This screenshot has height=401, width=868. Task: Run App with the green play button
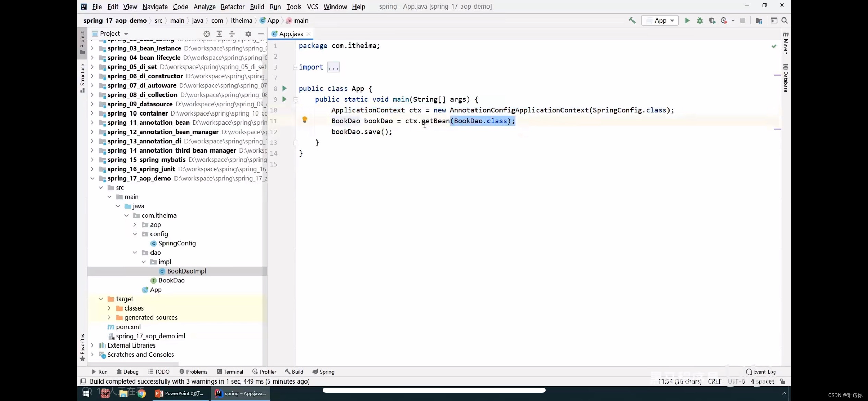(687, 21)
